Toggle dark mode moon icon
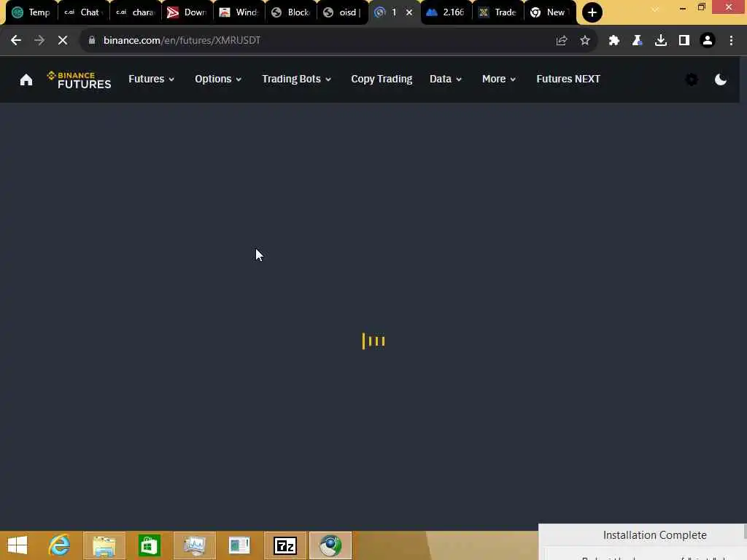747x560 pixels. [x=720, y=79]
